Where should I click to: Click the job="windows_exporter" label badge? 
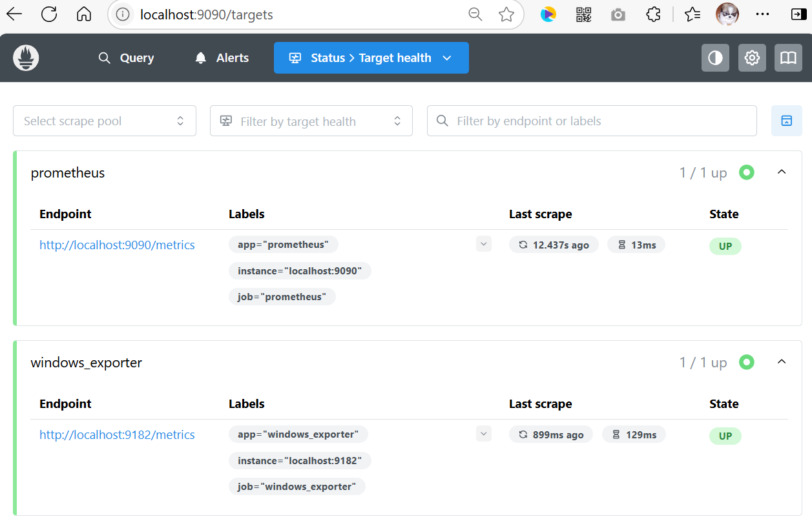point(297,487)
